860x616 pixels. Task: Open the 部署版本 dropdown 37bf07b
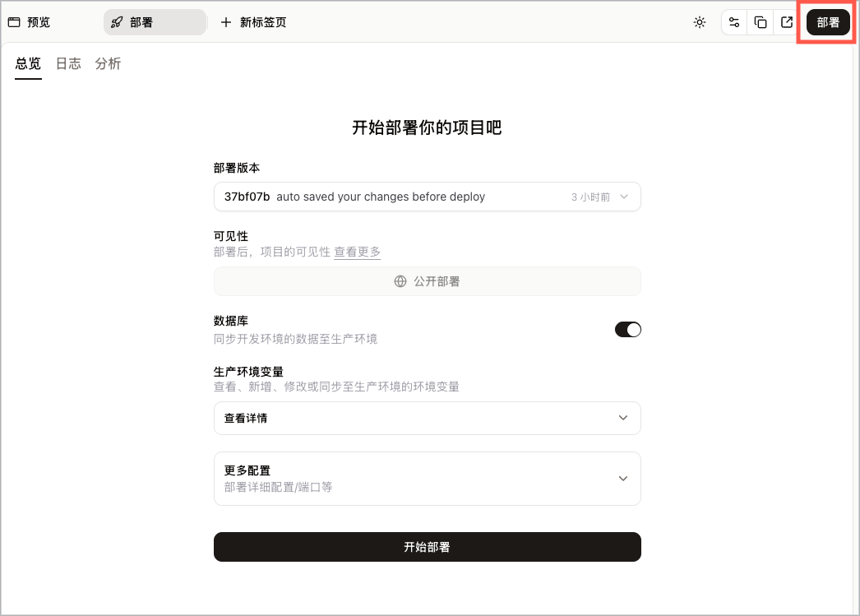click(428, 197)
